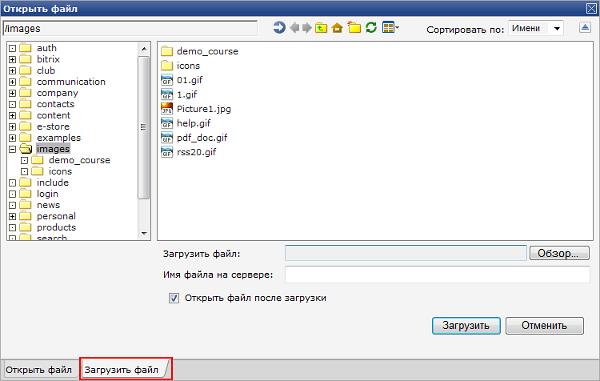Select include folder in tree
The height and width of the screenshot is (381, 600).
[x=53, y=182]
